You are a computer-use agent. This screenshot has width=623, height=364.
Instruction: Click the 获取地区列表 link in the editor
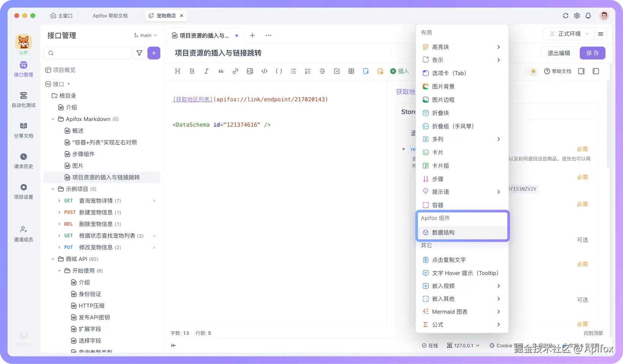click(x=193, y=99)
